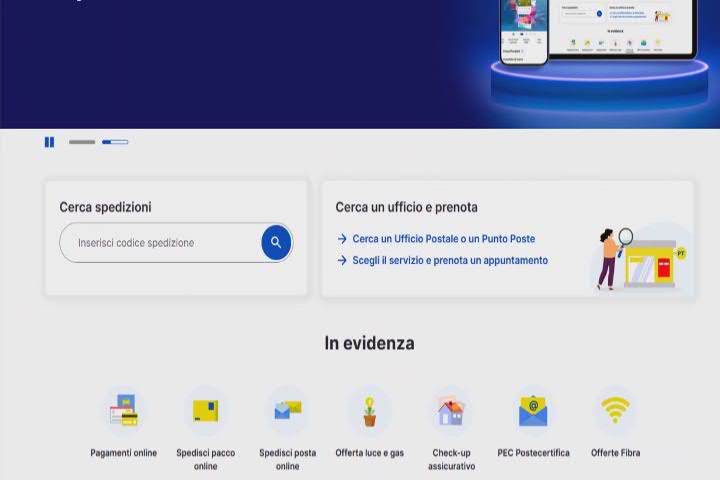
Task: Open Cerca un Ufficio Postale o Punto Poste link
Action: [x=443, y=239]
